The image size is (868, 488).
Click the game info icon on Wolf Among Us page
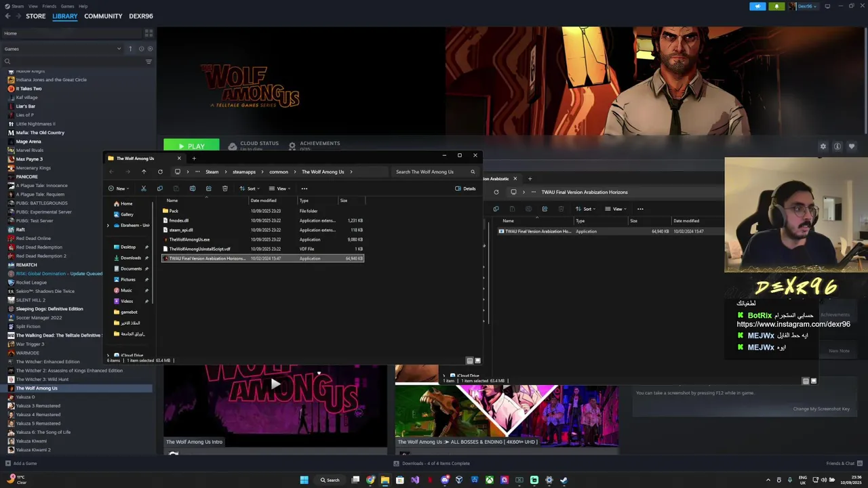pyautogui.click(x=837, y=146)
